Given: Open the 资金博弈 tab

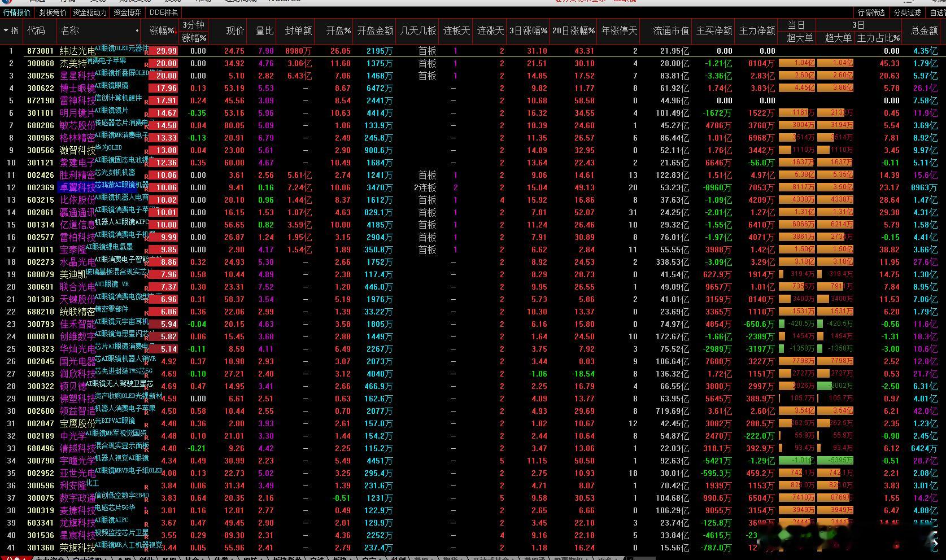Looking at the screenshot, I should point(127,12).
